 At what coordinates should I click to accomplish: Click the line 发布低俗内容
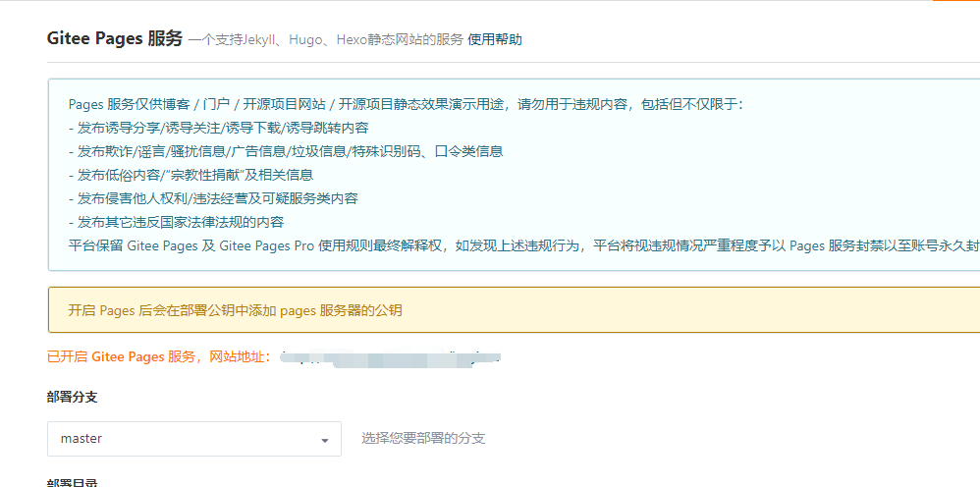click(191, 175)
